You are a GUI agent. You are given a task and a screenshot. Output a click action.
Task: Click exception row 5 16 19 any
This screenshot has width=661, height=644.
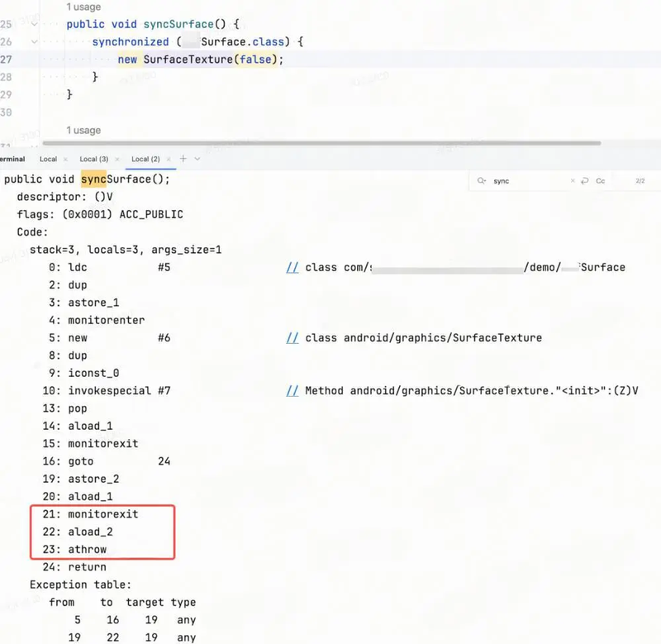[x=135, y=620]
